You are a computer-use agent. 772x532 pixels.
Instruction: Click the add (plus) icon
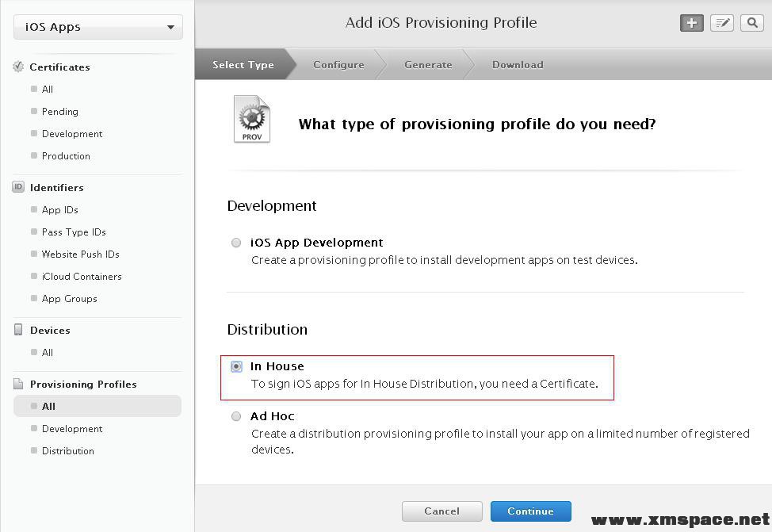click(692, 23)
